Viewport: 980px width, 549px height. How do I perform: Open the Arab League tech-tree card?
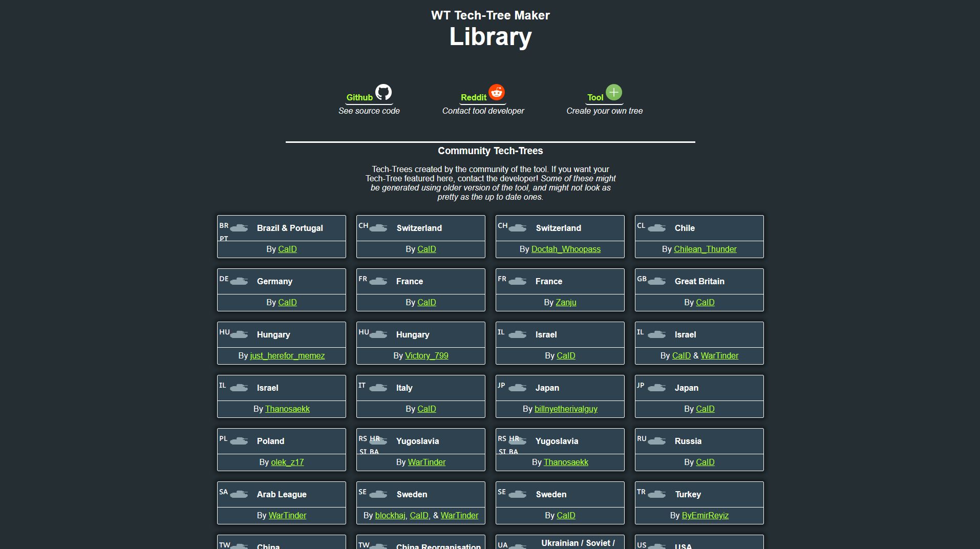click(x=282, y=495)
